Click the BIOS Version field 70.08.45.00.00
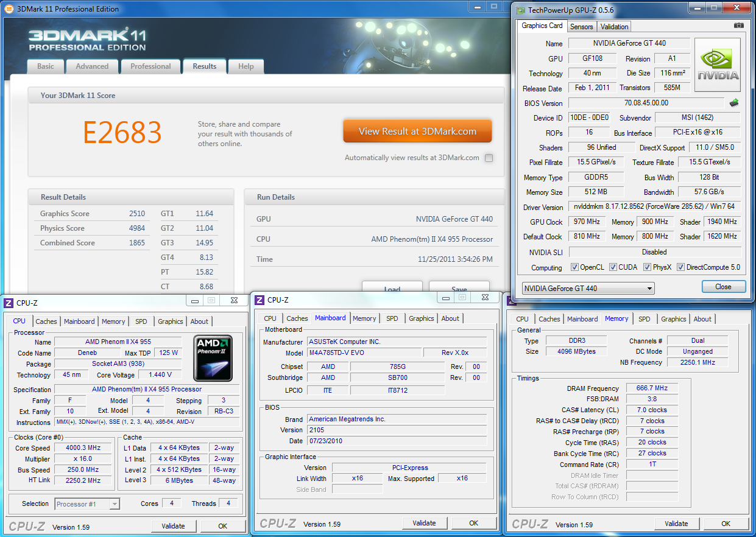The height and width of the screenshot is (537, 756). click(646, 103)
